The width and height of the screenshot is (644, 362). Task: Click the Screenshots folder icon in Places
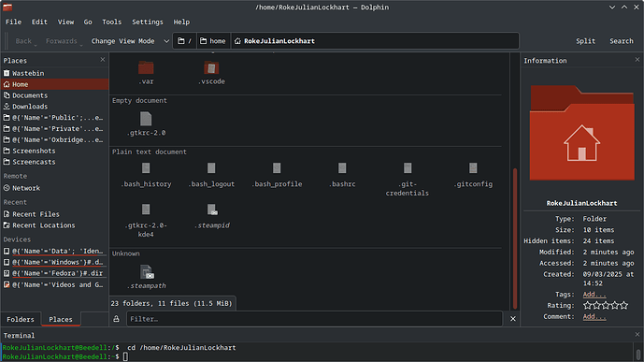pos(7,151)
